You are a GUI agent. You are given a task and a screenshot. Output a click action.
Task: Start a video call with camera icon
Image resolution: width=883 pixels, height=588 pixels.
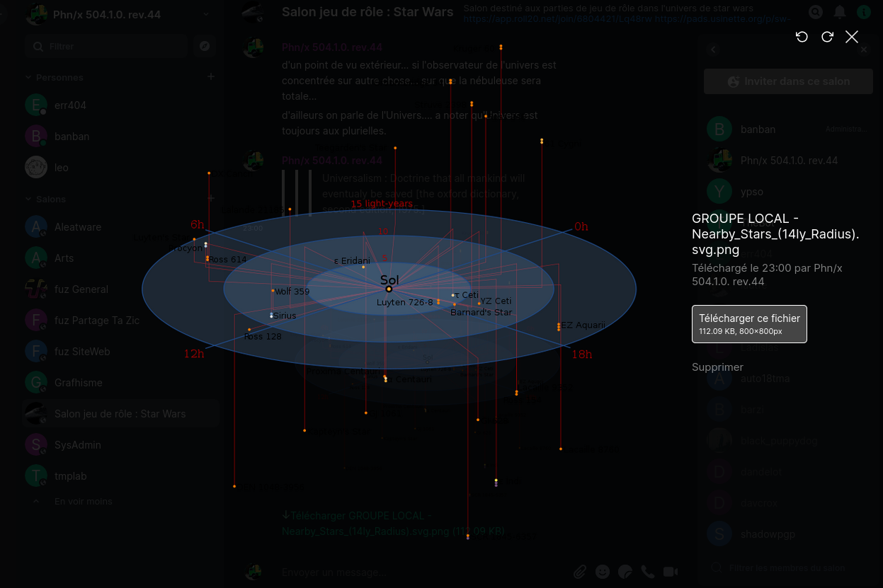pos(671,572)
